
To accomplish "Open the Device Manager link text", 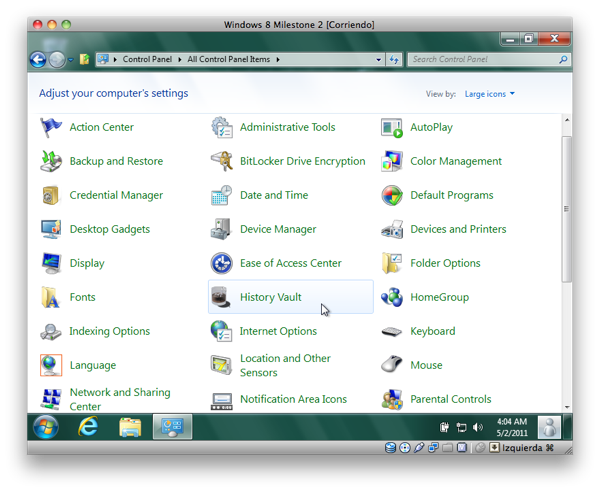I will coord(278,230).
